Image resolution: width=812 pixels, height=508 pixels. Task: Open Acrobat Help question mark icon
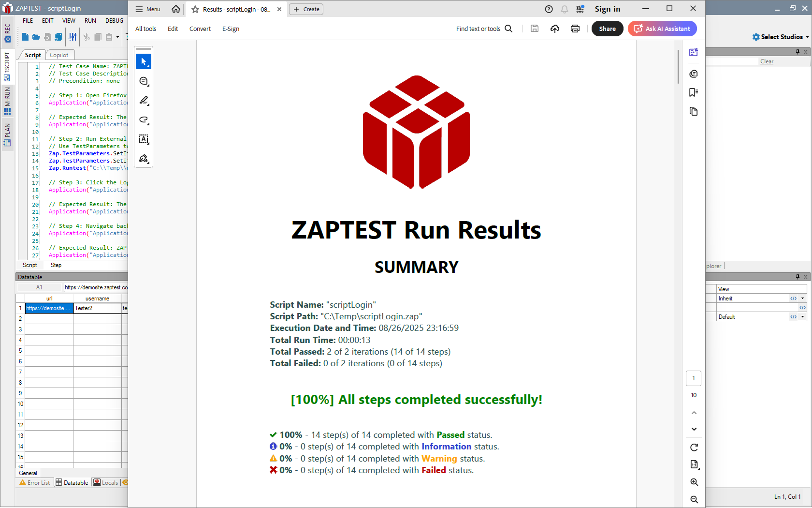coord(549,9)
